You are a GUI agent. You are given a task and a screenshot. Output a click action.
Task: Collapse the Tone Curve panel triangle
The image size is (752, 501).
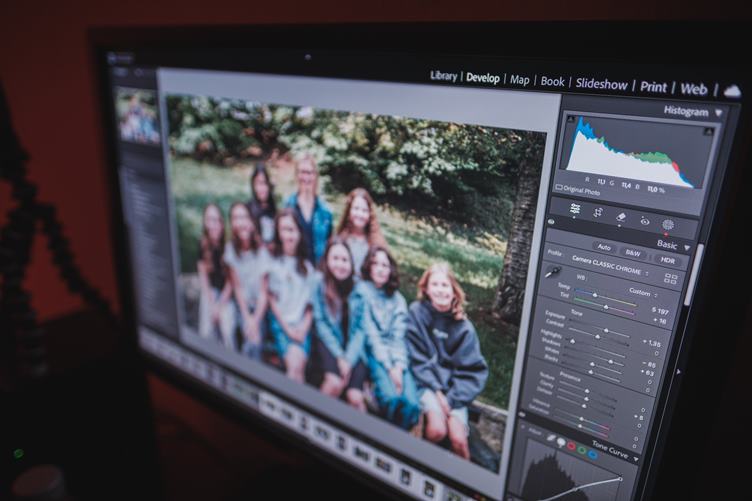tap(636, 459)
